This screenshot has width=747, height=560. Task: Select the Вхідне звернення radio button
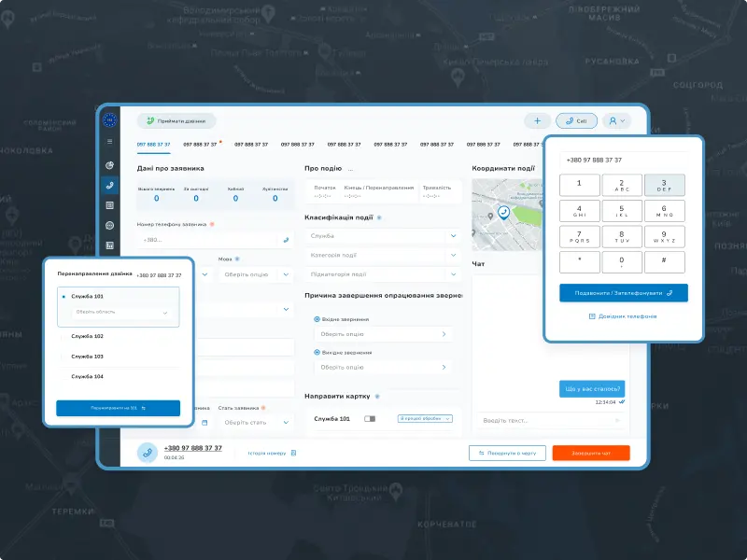click(317, 319)
